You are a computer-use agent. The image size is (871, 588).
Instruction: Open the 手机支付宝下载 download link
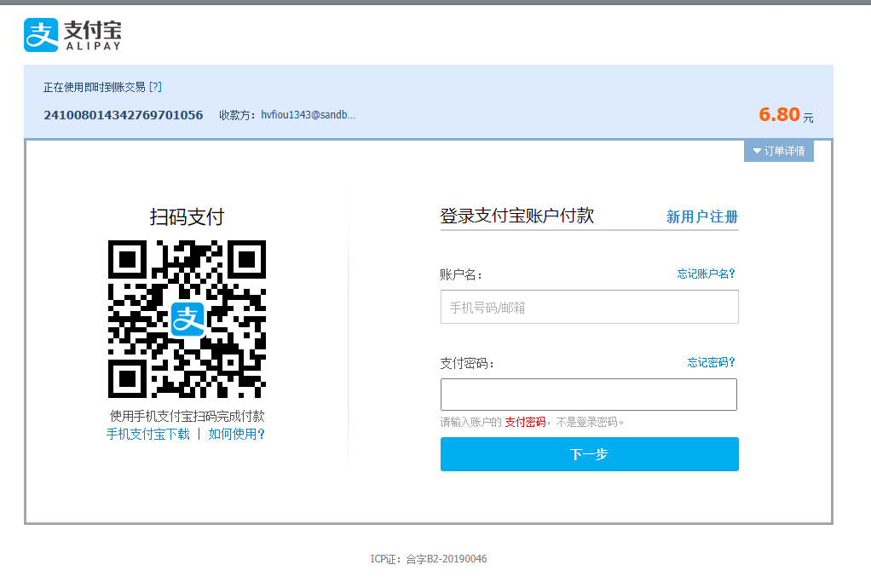147,434
